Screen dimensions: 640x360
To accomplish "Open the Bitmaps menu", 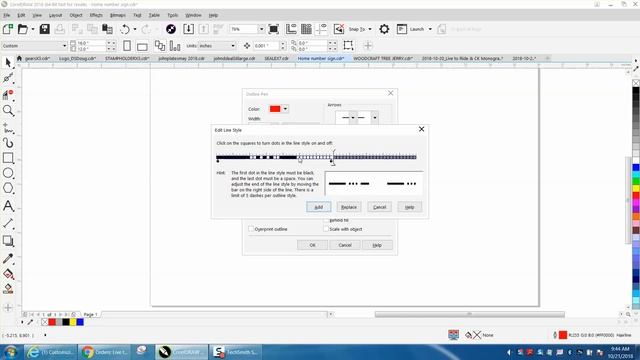I will coord(118,15).
